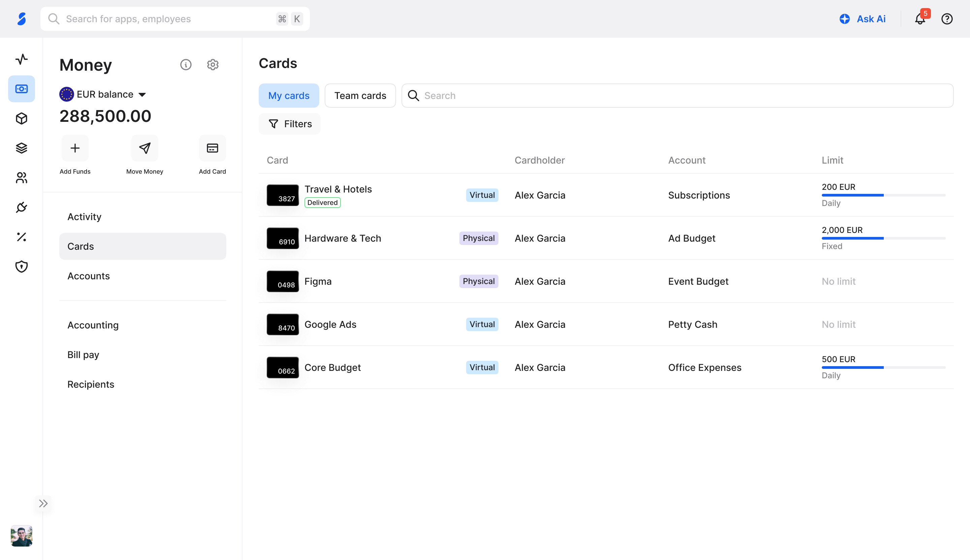Open Accounting section
Screen dimensions: 970x560
point(143,325)
